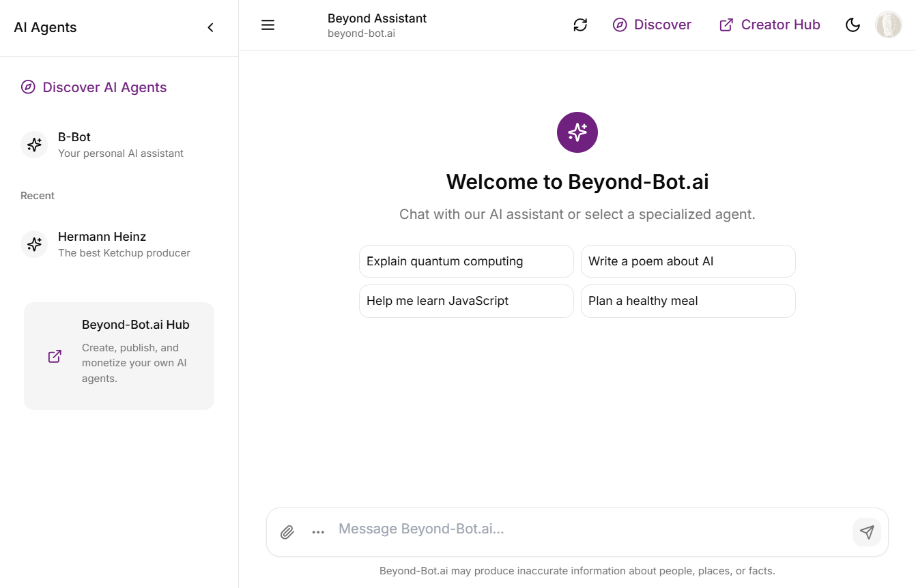916x588 pixels.
Task: Click the 'Your personal AI assistant' description
Action: click(121, 153)
